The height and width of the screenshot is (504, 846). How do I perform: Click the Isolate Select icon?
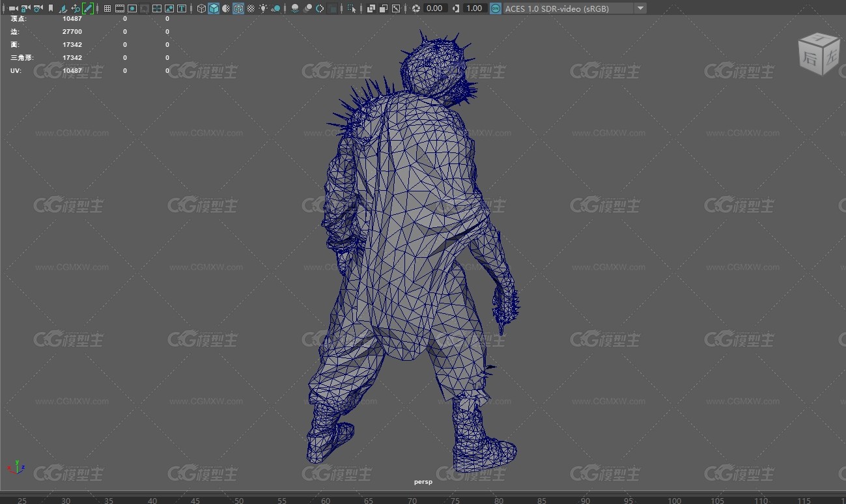tap(352, 8)
